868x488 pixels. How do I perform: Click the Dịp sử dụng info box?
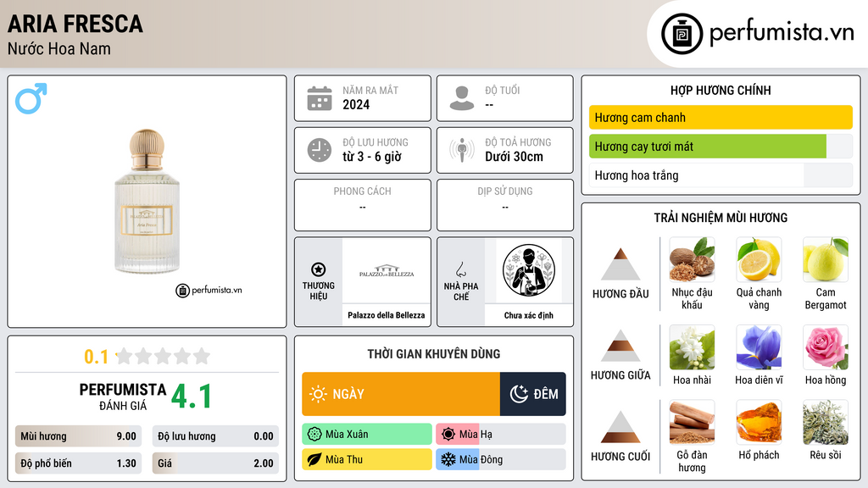tap(505, 205)
